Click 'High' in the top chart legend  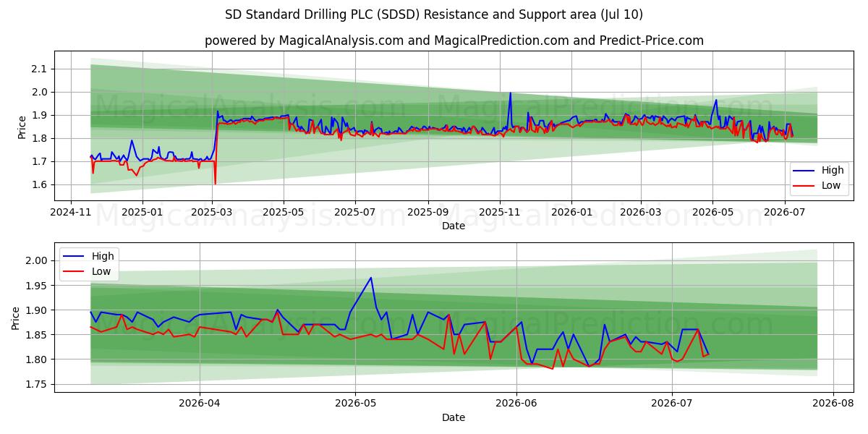(833, 171)
